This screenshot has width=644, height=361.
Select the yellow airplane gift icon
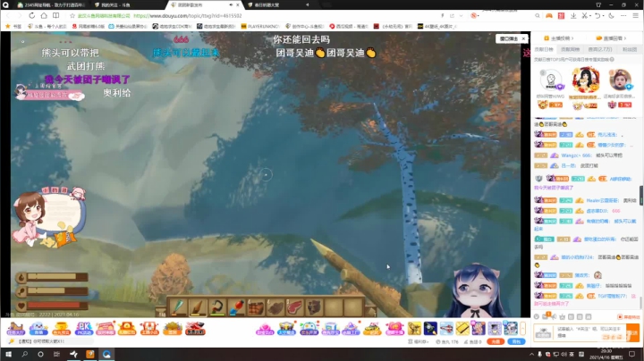pyautogui.click(x=414, y=329)
